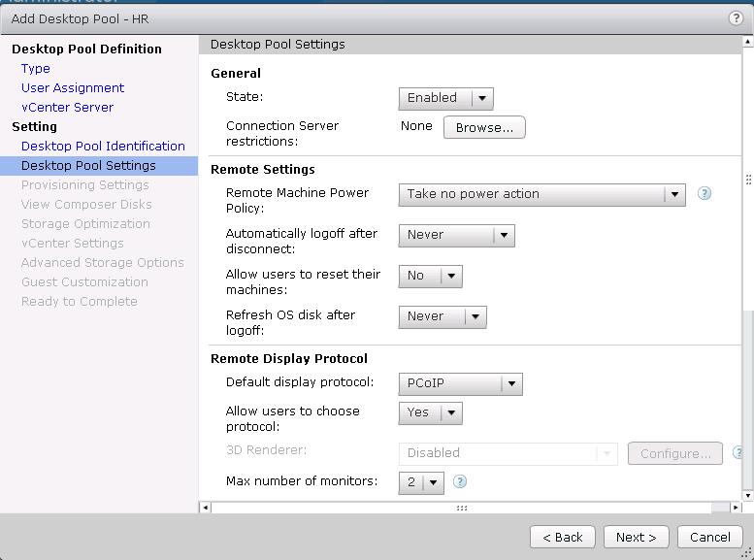Click help icon next to Max number of monitors

pos(460,481)
